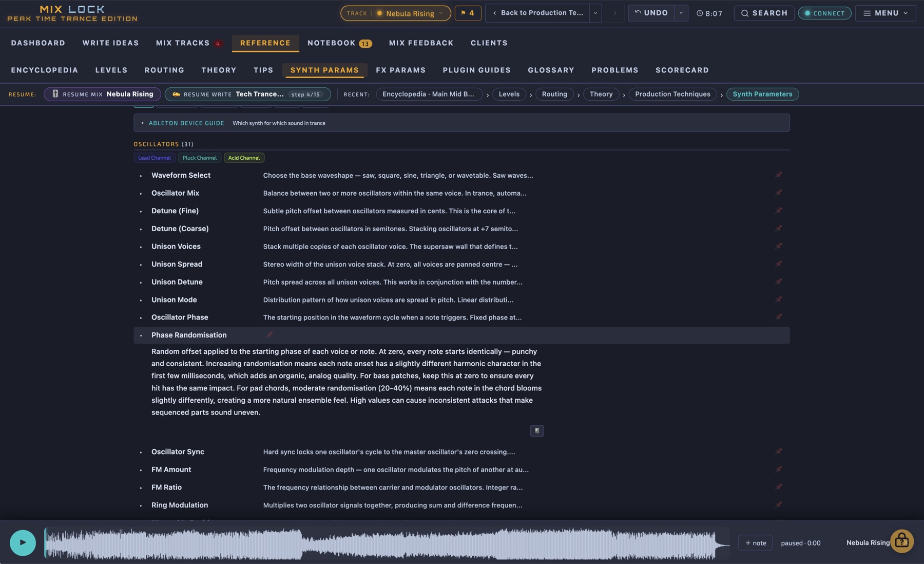Click the flag counter showing 4
The width and height of the screenshot is (924, 564).
coord(468,13)
